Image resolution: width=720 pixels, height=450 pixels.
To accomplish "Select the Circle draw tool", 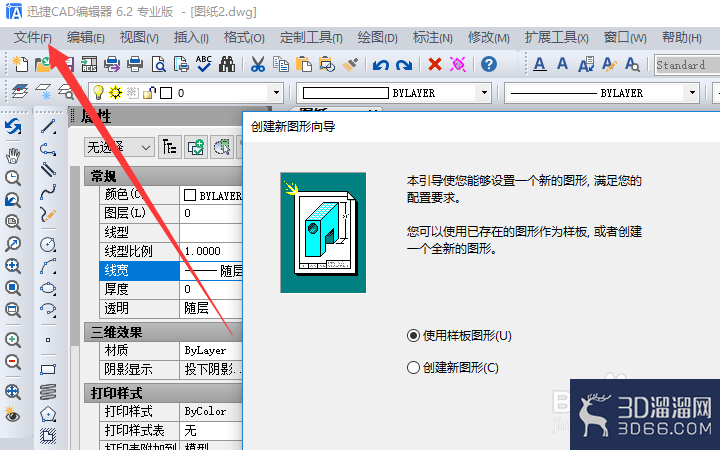I will tap(48, 244).
